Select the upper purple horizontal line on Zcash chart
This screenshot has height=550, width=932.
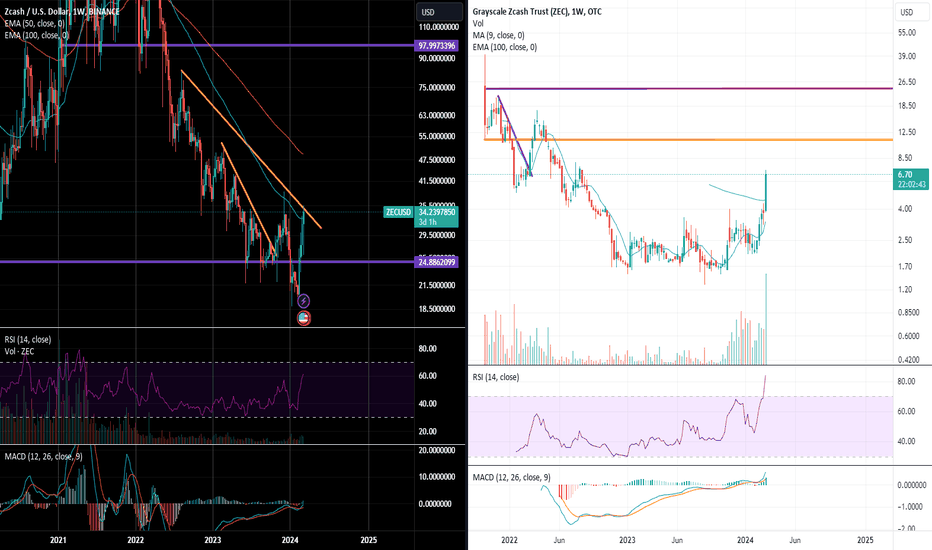[x=238, y=45]
